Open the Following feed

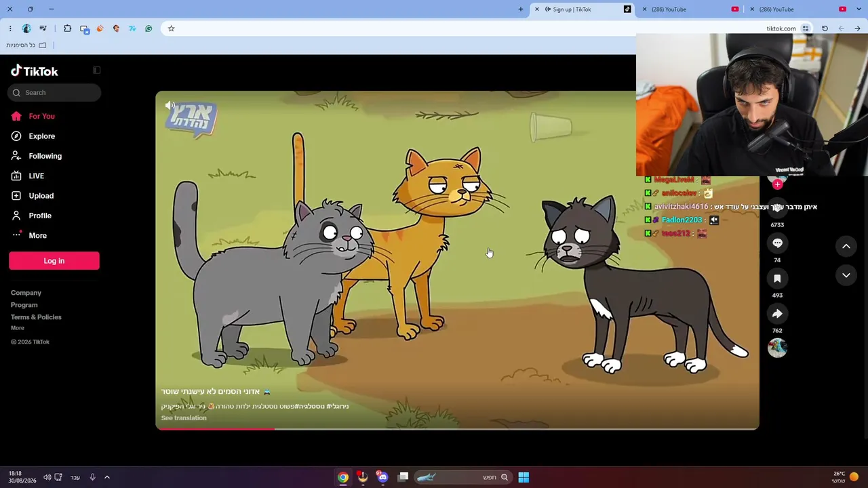[x=45, y=156]
